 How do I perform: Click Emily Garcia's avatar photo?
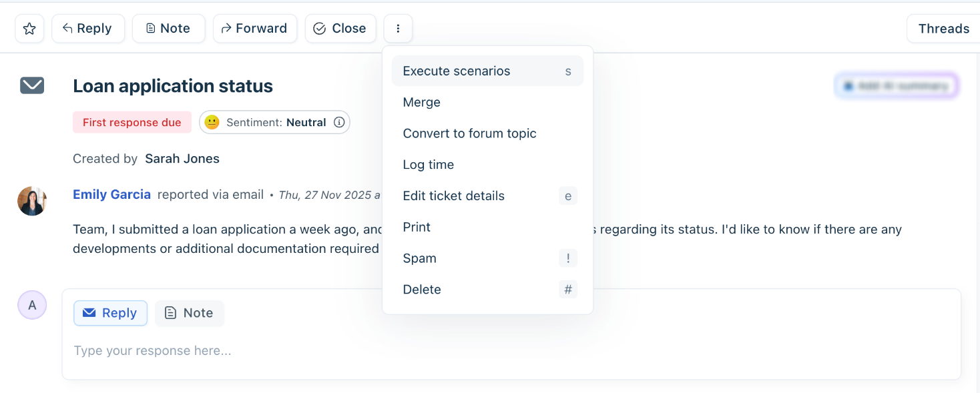point(32,201)
